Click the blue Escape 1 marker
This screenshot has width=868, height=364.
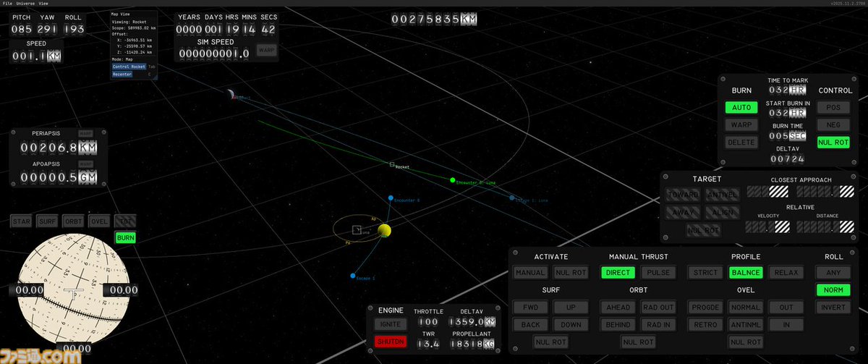[352, 276]
